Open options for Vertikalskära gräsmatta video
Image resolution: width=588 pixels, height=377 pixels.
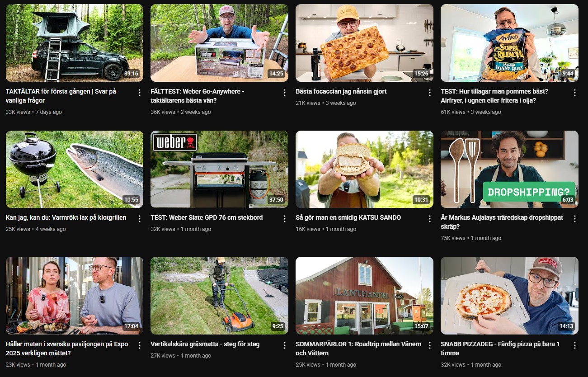click(285, 345)
